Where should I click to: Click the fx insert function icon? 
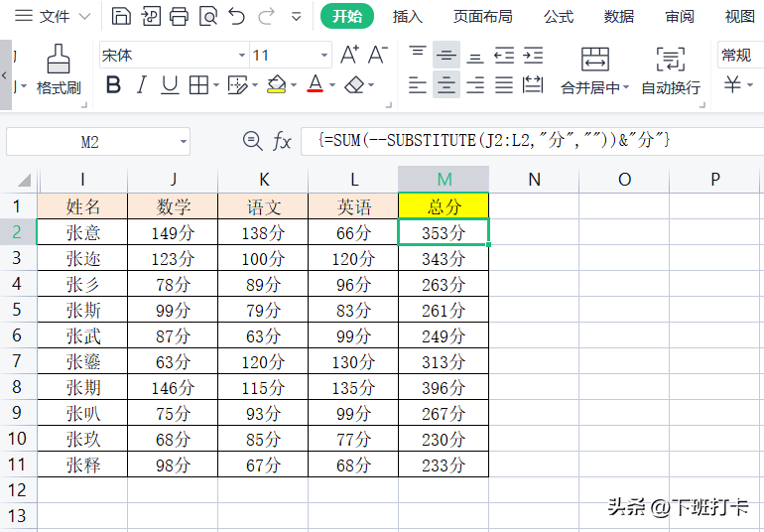pos(282,141)
